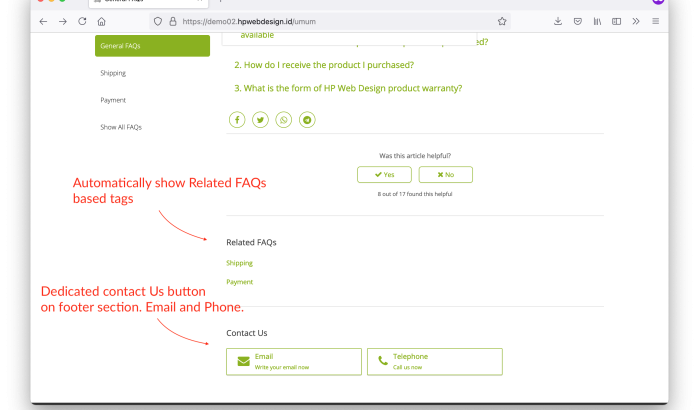Viewport: 700px width, 410px height.
Task: Share article on Twitter
Action: (x=260, y=120)
